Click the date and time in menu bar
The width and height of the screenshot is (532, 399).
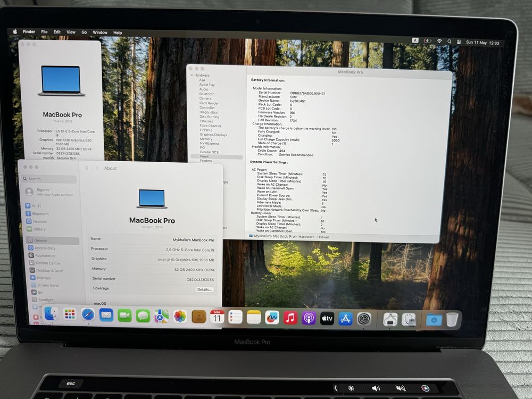pyautogui.click(x=483, y=43)
